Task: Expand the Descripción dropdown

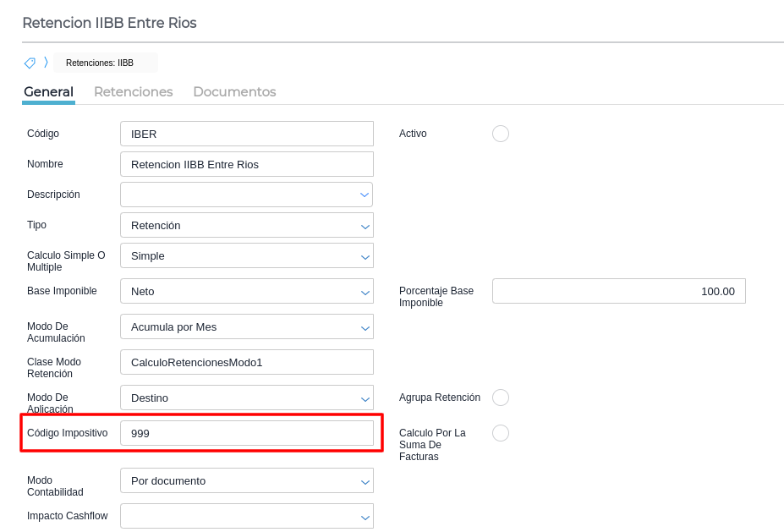Action: 246,195
